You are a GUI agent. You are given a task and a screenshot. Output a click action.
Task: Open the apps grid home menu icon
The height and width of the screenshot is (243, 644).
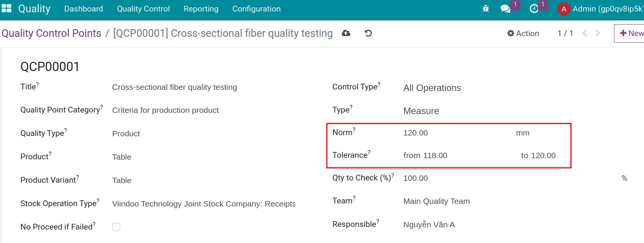[7, 8]
